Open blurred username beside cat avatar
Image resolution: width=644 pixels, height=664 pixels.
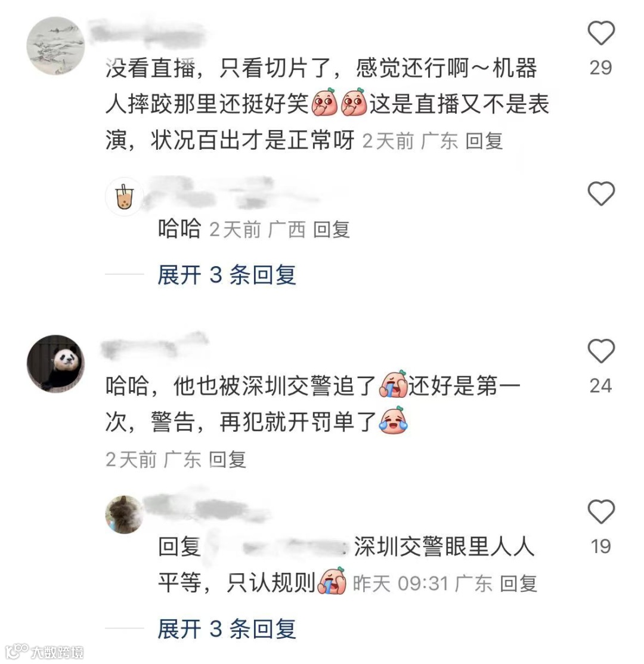click(208, 508)
